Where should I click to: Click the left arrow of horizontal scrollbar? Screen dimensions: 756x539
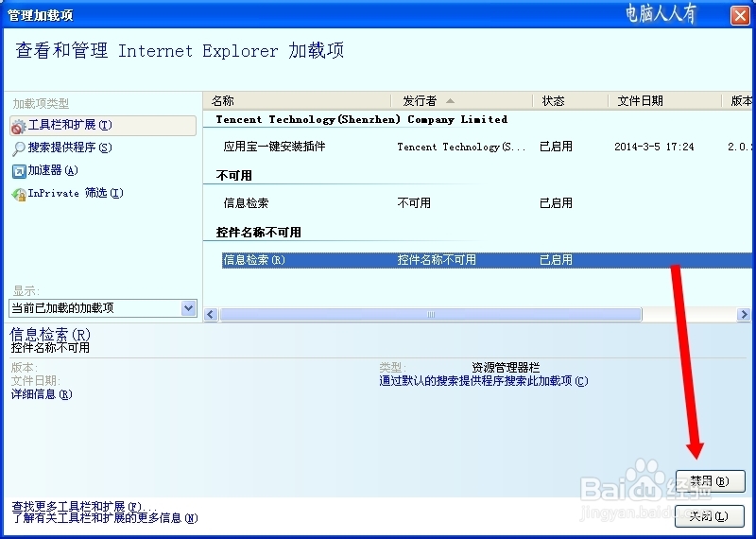click(211, 315)
